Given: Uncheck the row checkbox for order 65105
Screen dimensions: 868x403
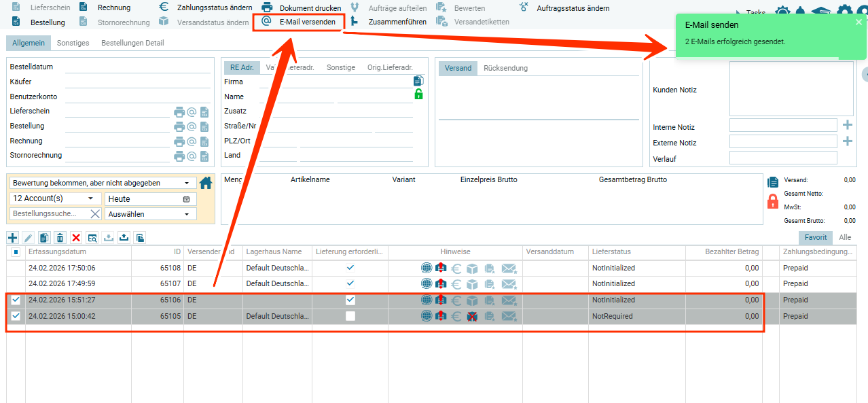Looking at the screenshot, I should tap(16, 316).
